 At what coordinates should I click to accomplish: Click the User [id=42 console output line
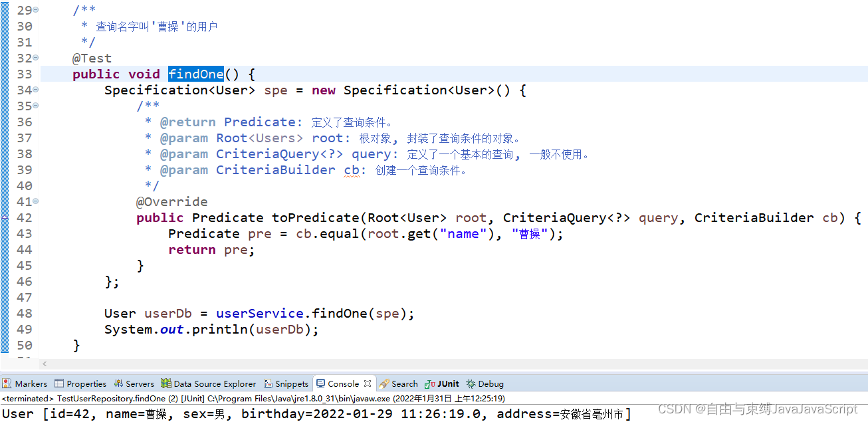click(x=316, y=414)
